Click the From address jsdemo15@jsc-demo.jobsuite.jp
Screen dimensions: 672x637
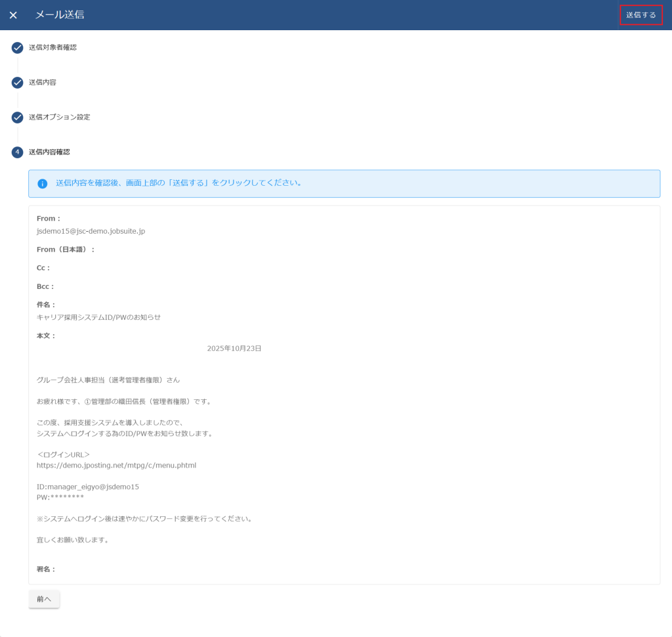pyautogui.click(x=91, y=231)
